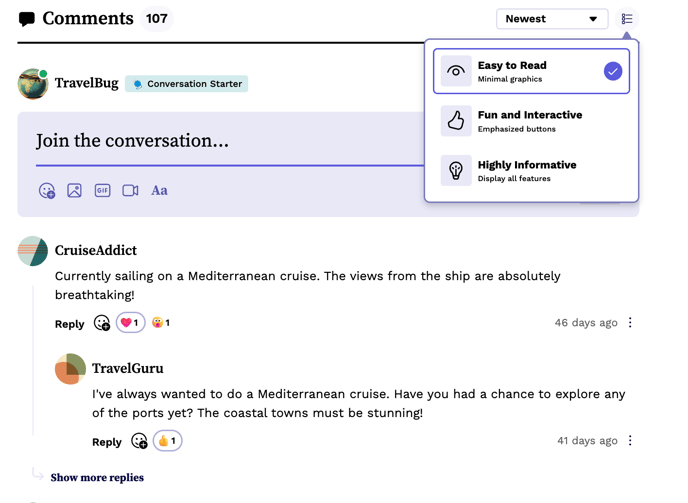Add a GIF to the comment
This screenshot has height=503, width=688.
click(102, 190)
